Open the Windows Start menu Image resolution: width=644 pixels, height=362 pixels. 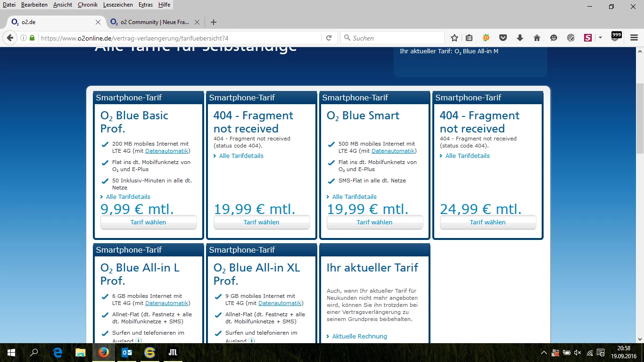tap(11, 353)
